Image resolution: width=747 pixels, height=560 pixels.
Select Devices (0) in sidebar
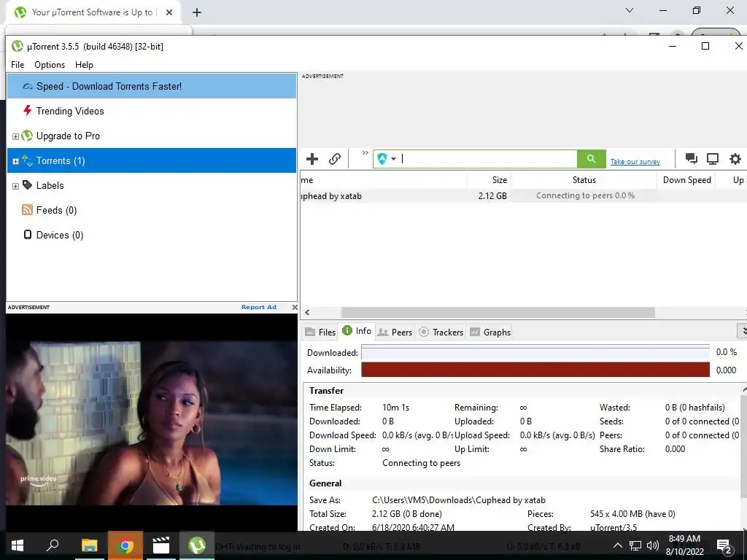(x=152, y=235)
